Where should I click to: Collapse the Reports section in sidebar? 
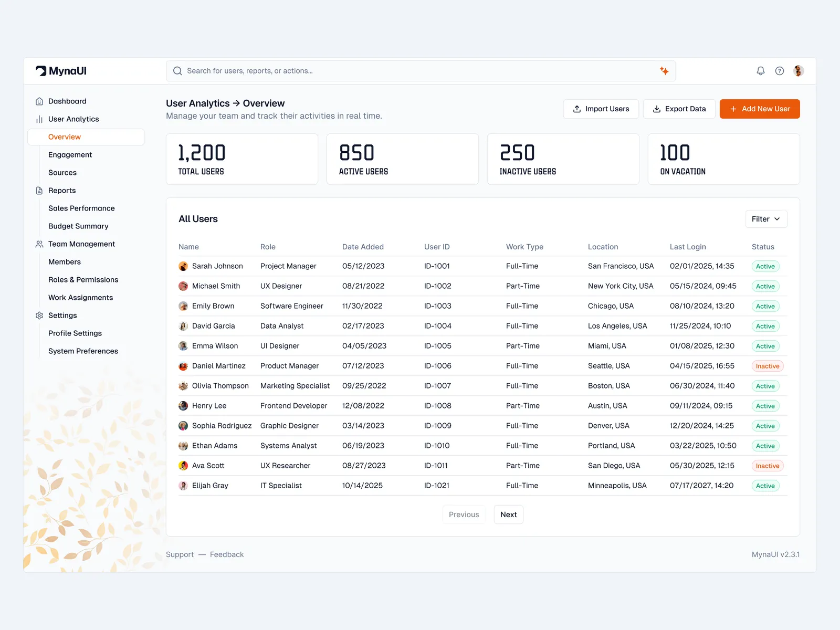pyautogui.click(x=62, y=191)
